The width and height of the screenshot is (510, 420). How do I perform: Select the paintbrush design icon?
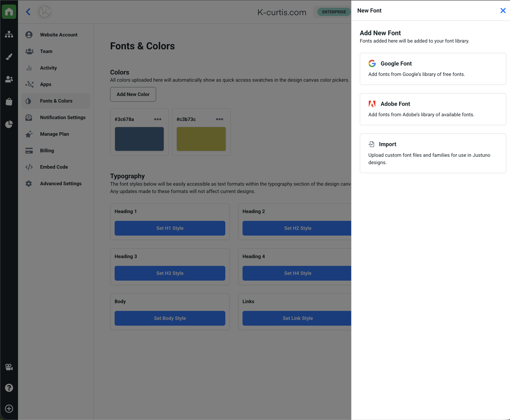point(9,57)
